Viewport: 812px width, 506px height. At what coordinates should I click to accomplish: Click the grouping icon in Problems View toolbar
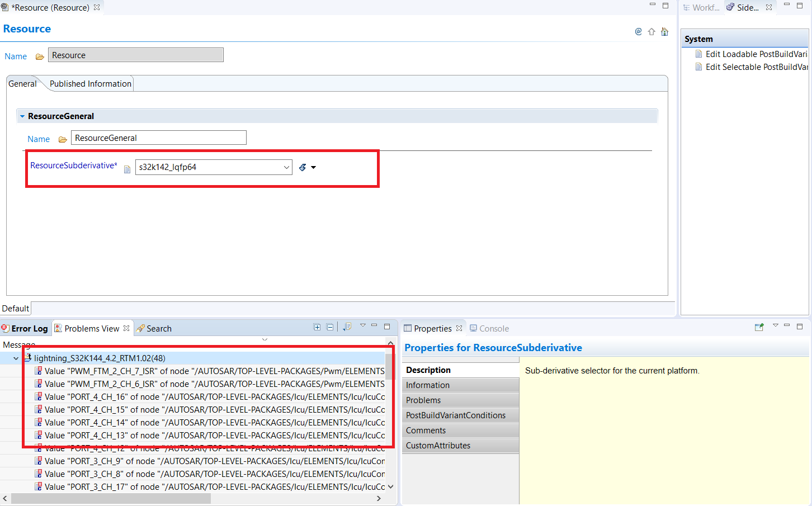coord(347,327)
